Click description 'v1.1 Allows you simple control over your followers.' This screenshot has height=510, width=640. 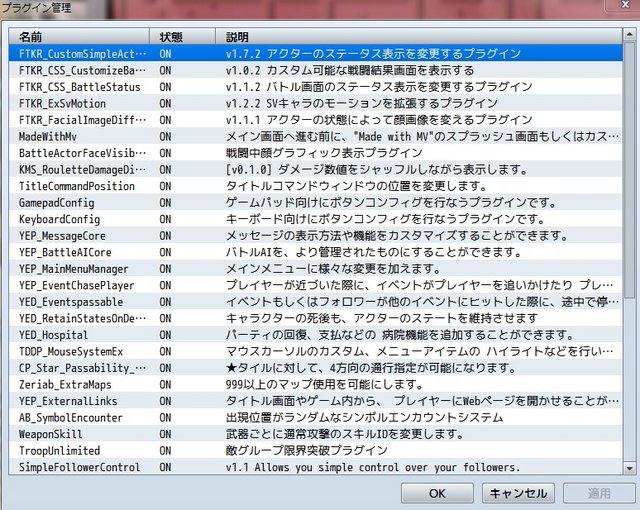click(373, 467)
